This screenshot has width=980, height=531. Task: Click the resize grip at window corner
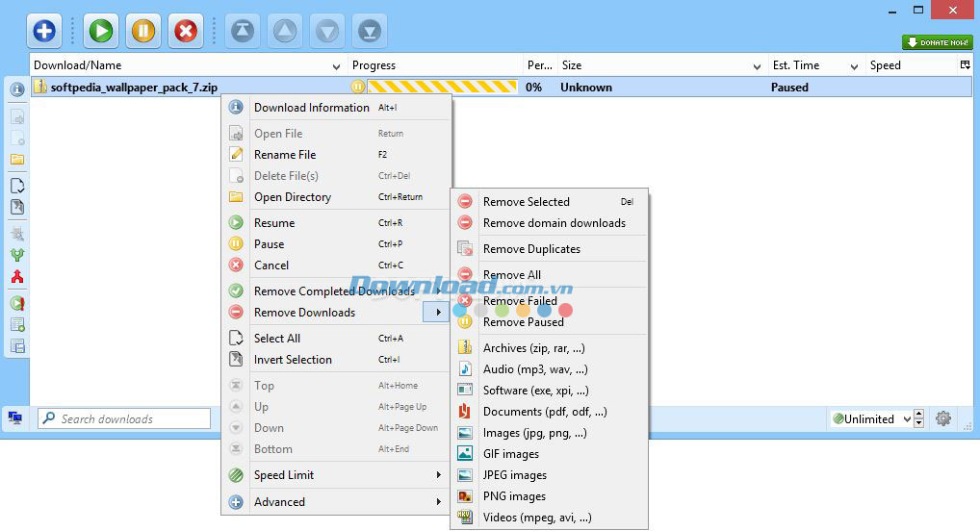967,426
